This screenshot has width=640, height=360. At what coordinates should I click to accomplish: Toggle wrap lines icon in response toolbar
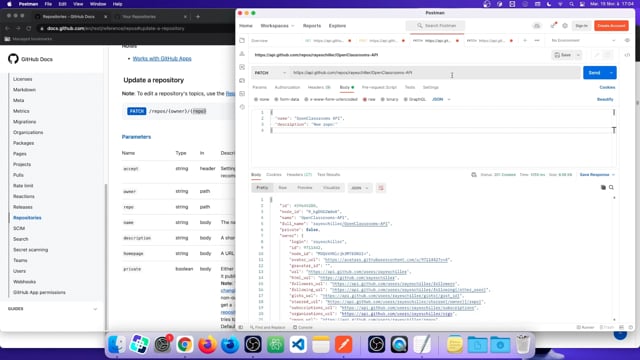click(381, 188)
